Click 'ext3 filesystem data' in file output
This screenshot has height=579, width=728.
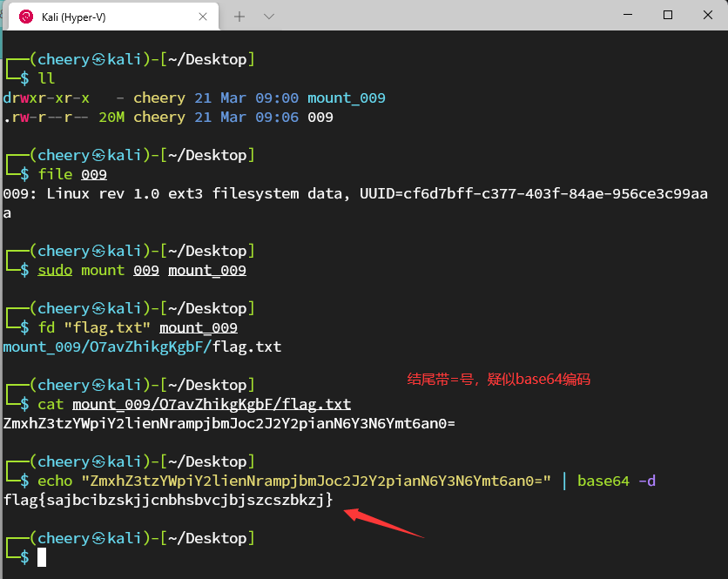pyautogui.click(x=260, y=193)
